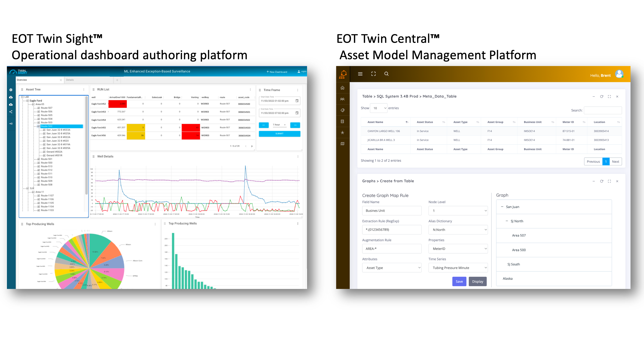The height and width of the screenshot is (360, 644).
Task: Click the Display button in graph panel
Action: [477, 281]
